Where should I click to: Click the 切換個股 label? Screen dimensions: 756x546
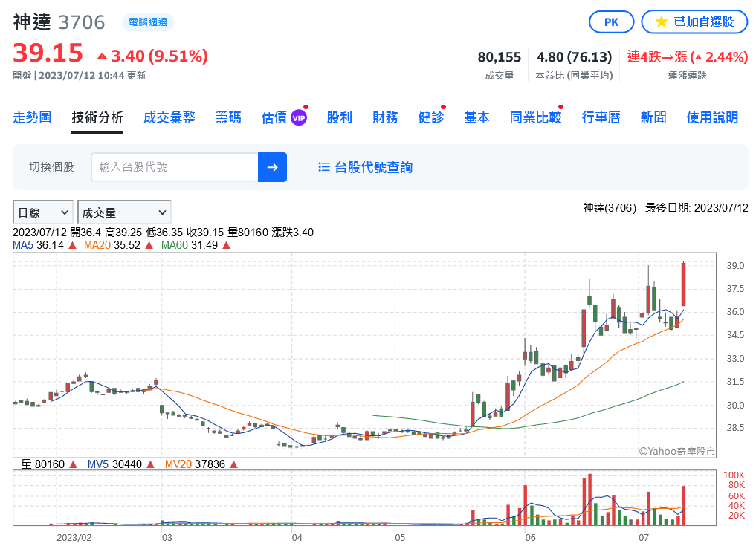[51, 166]
